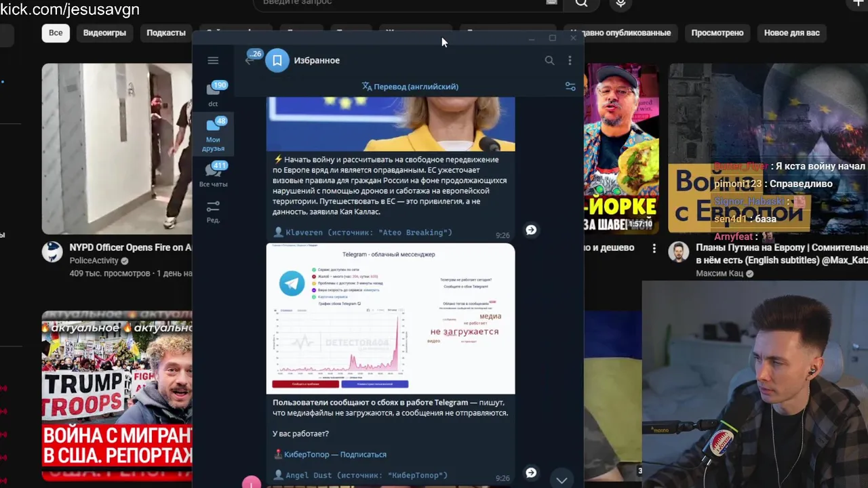Image resolution: width=868 pixels, height=488 pixels.
Task: Click the Избранное bookmark avatar
Action: 277,60
